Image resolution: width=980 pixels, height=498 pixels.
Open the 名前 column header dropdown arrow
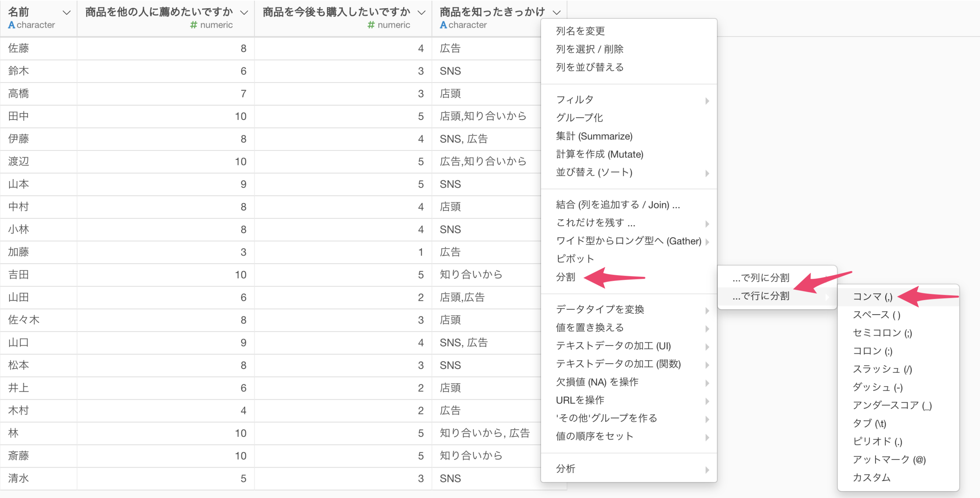pyautogui.click(x=67, y=13)
